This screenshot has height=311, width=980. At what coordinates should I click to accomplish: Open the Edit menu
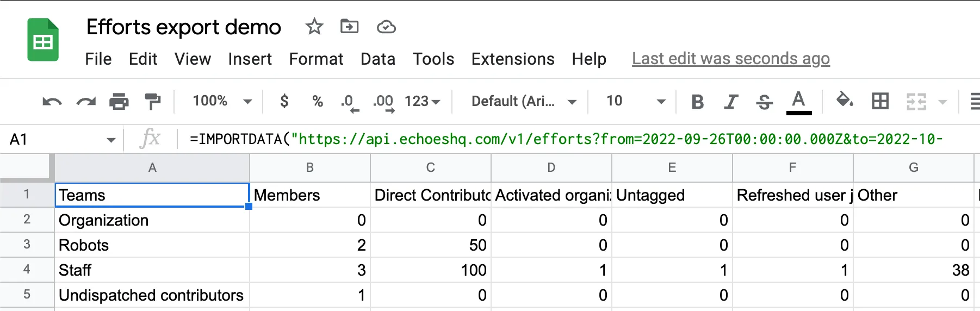click(x=143, y=59)
